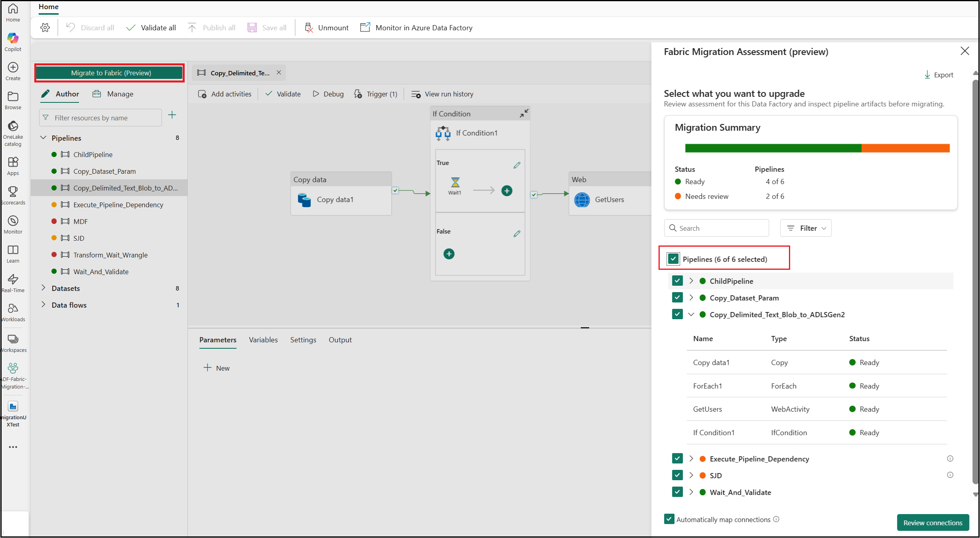Screen dimensions: 980x538
Task: Collapse the If Condition activity box
Action: point(524,114)
